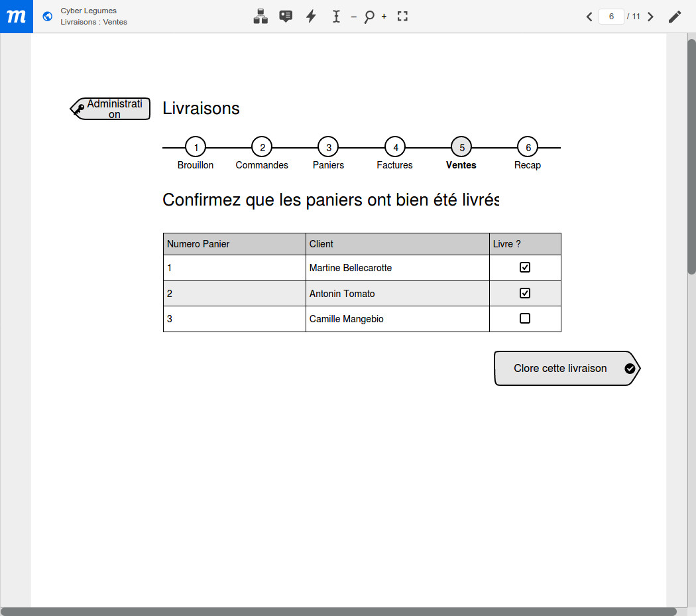Click the globe public project icon
Screen dimensions: 696x616
(47, 17)
